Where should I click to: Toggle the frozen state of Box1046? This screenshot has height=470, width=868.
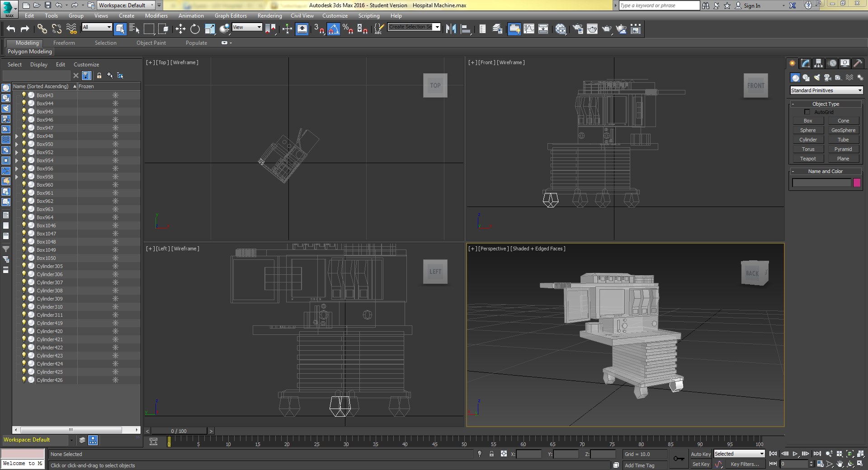click(x=115, y=226)
